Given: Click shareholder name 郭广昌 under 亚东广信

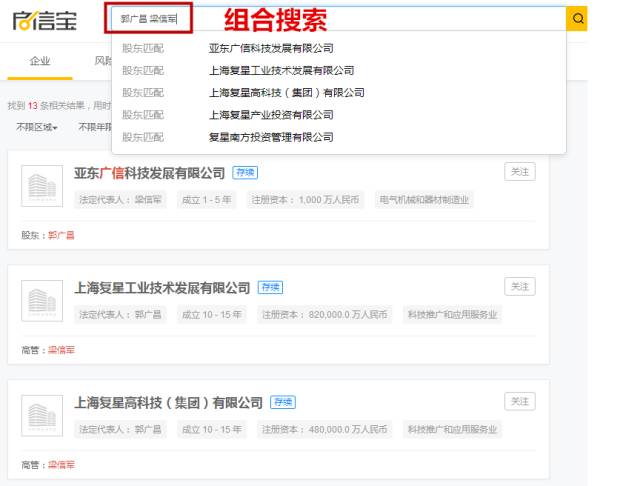Looking at the screenshot, I should point(61,235).
